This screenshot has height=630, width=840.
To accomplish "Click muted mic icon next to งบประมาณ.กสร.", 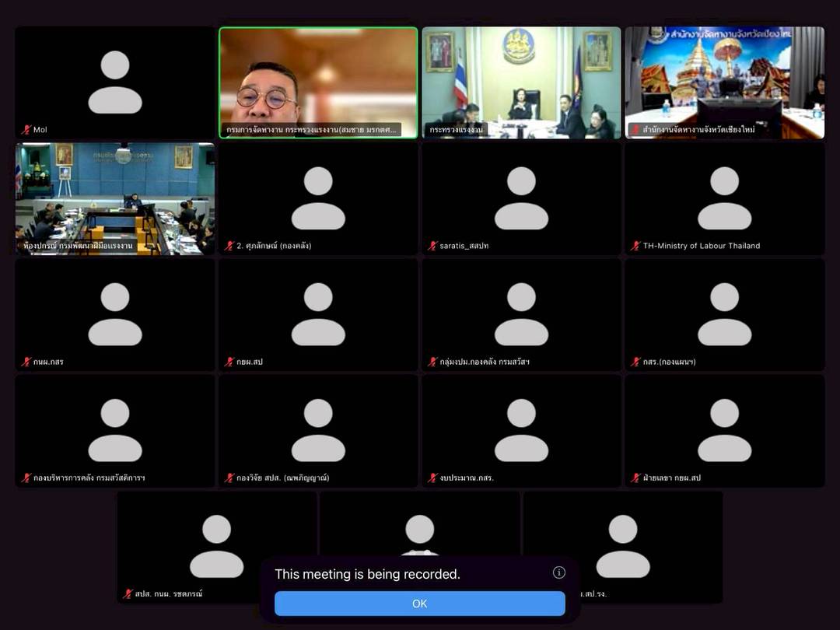I will click(x=432, y=478).
